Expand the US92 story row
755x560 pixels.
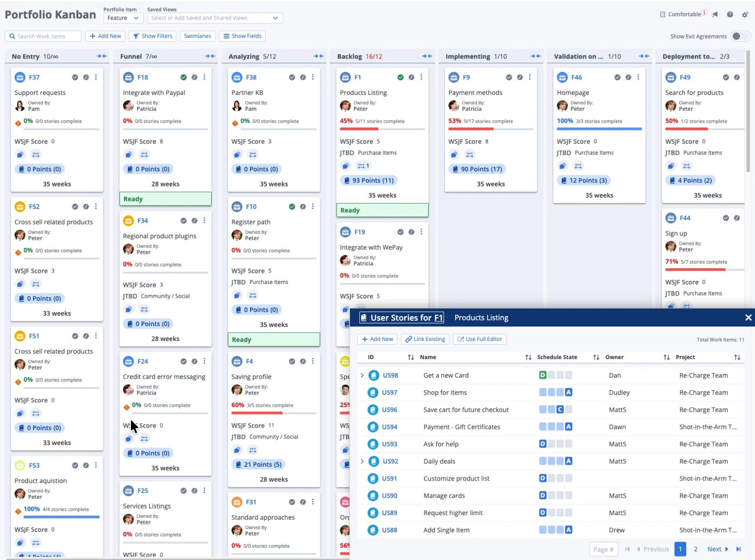coord(362,461)
